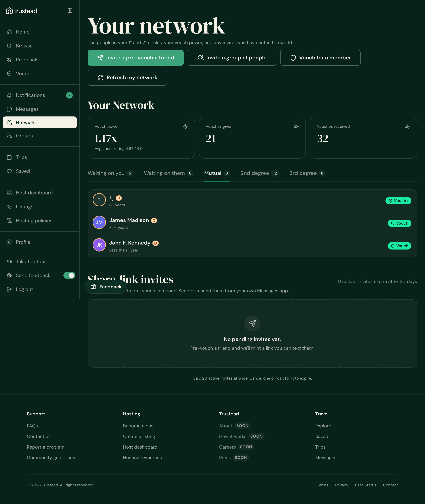This screenshot has height=504, width=425.
Task: Open Notifications in sidebar
Action: coord(40,95)
